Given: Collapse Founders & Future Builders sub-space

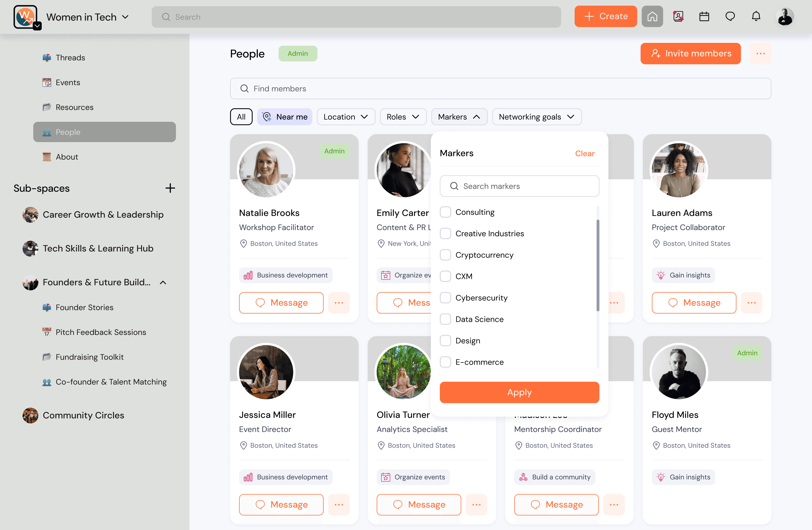Looking at the screenshot, I should 163,282.
